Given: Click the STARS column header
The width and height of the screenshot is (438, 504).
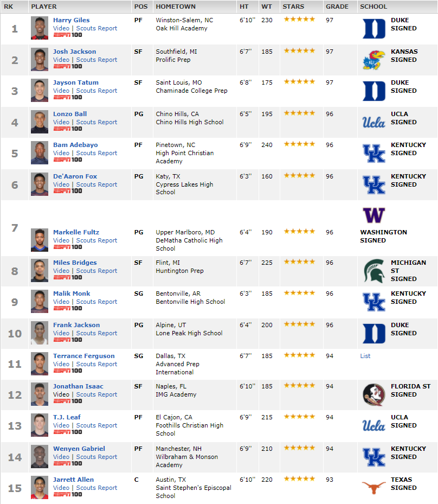Looking at the screenshot, I should tap(293, 7).
